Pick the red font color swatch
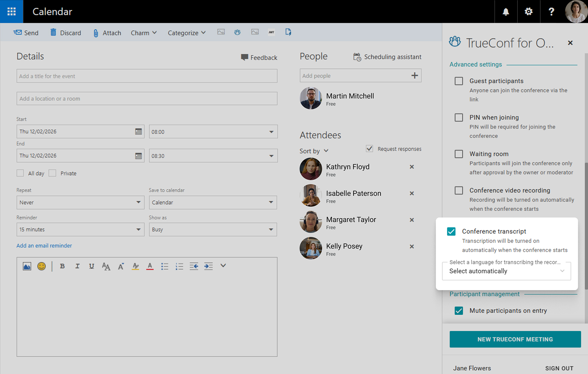 coord(150,266)
